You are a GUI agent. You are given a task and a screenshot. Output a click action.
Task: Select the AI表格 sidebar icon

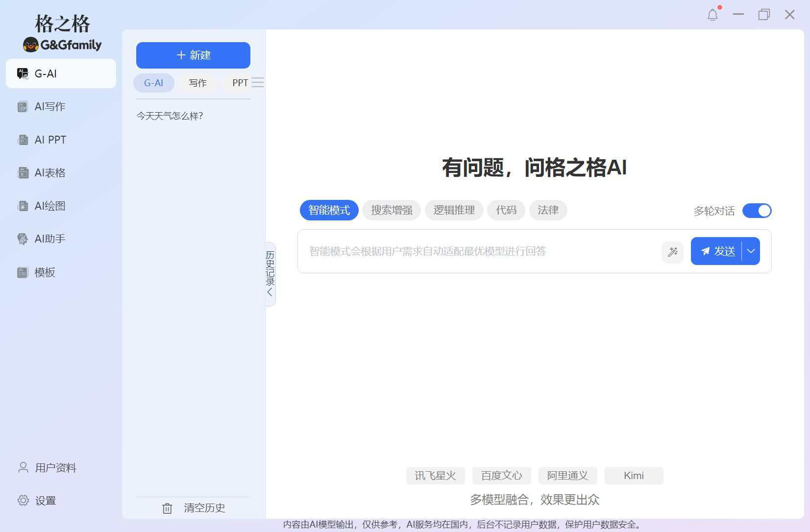tap(23, 172)
